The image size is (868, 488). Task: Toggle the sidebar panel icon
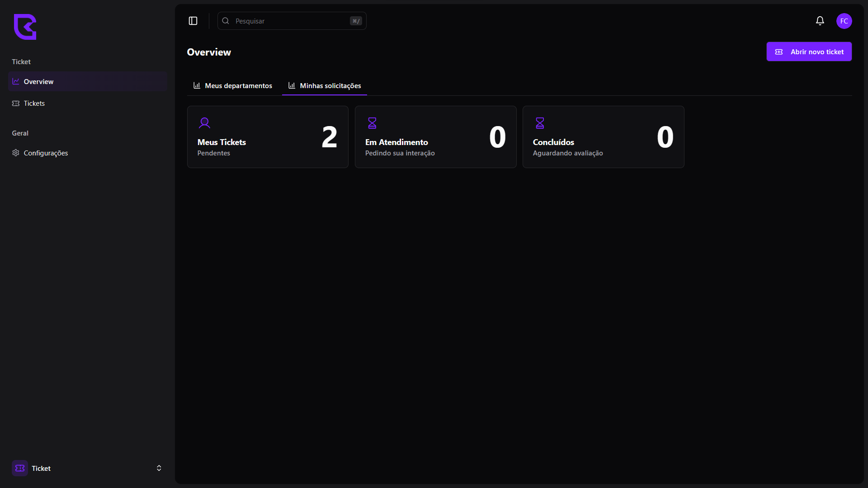pos(193,21)
